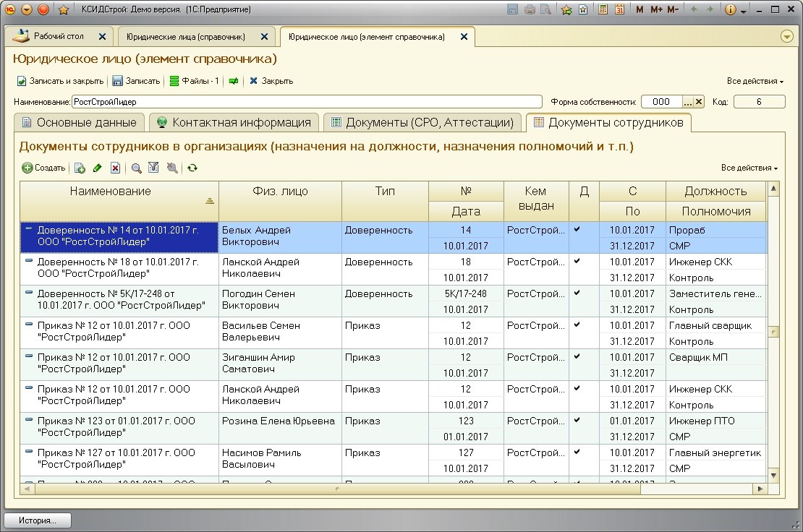The height and width of the screenshot is (532, 803).
Task: Open the Основные данные tab
Action: click(79, 122)
